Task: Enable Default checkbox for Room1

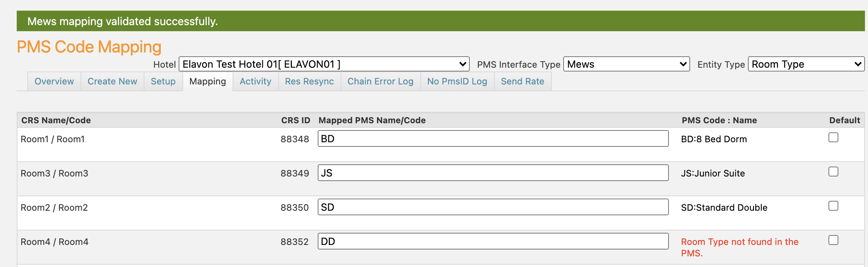Action: click(x=833, y=137)
